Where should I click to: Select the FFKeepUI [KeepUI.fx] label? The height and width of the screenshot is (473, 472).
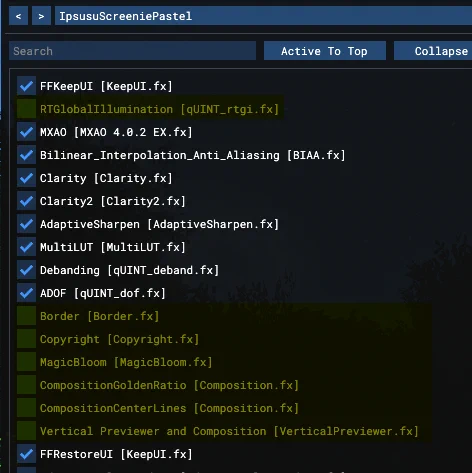tap(106, 86)
